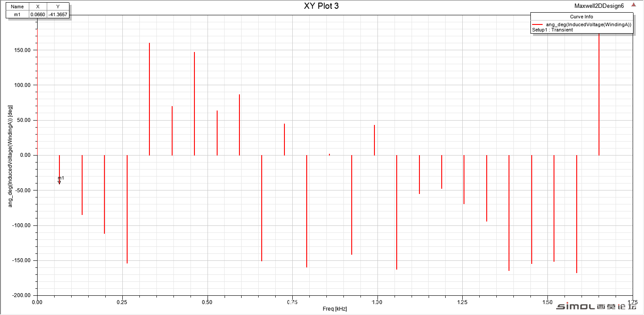Click the Name header in marker table
Viewport: 644px width, 315px height.
click(x=17, y=7)
